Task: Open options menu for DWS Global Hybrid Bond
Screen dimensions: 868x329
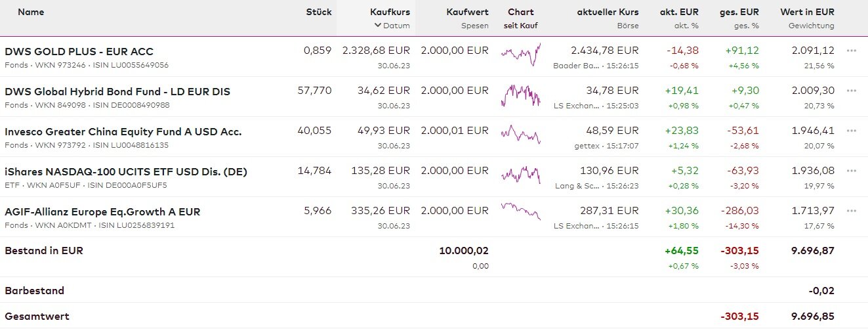Action: click(x=852, y=91)
